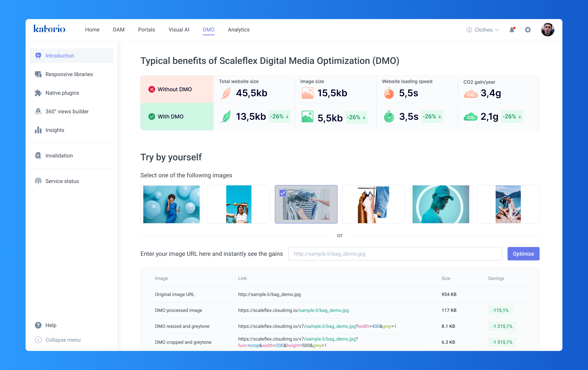Click the 360° views builder icon
The image size is (588, 370).
(x=38, y=111)
